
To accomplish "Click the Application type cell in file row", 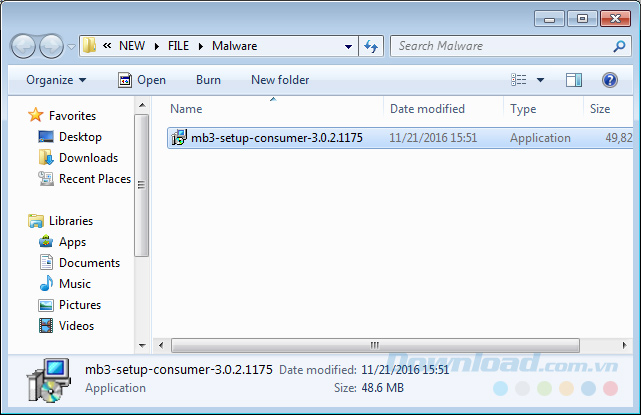I will tap(540, 138).
